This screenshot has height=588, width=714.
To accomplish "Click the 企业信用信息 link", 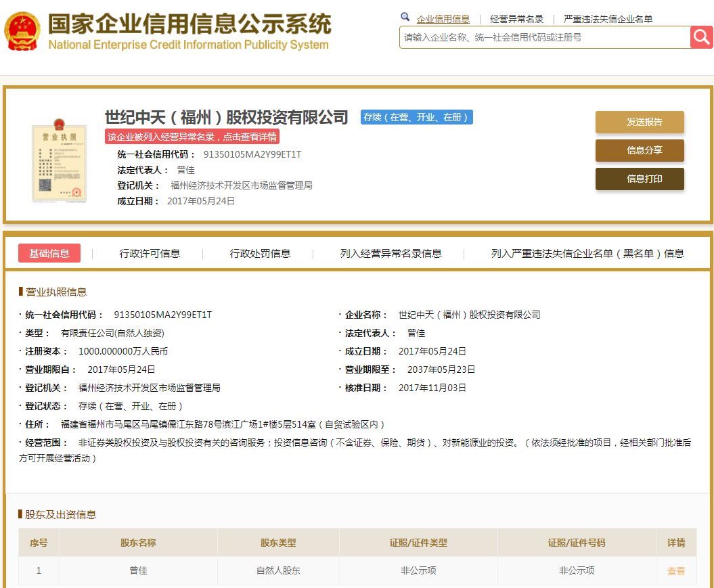I will click(x=444, y=19).
